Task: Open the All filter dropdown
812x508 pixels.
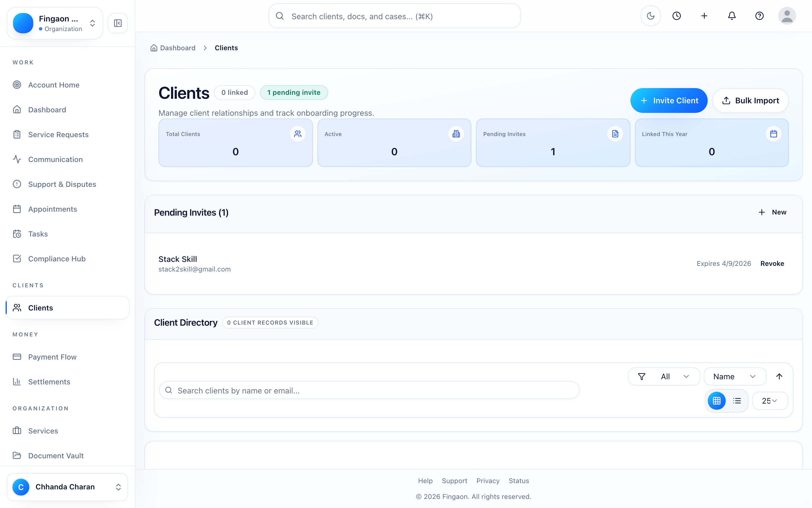Action: click(664, 377)
